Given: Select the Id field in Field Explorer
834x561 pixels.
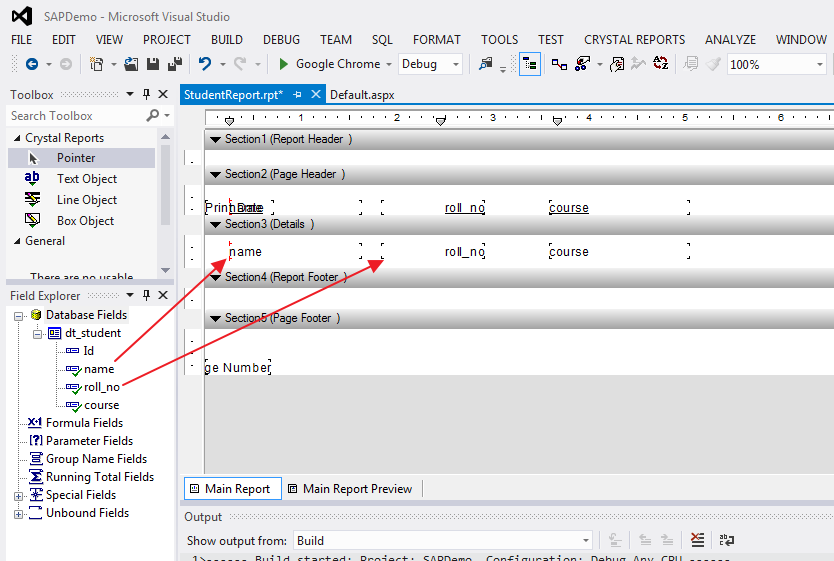Looking at the screenshot, I should [88, 351].
